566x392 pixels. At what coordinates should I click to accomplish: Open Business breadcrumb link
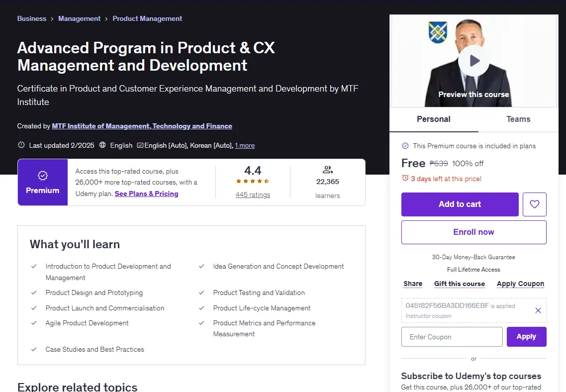(32, 19)
